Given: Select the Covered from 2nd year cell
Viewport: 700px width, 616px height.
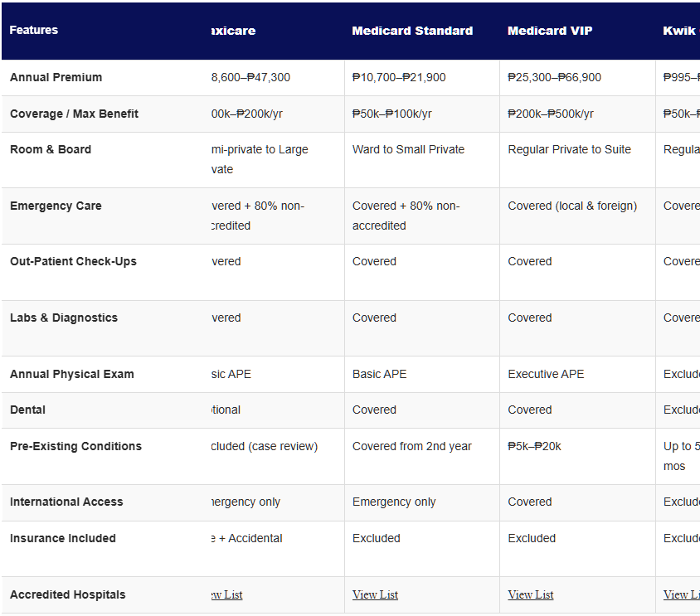Looking at the screenshot, I should 413,446.
